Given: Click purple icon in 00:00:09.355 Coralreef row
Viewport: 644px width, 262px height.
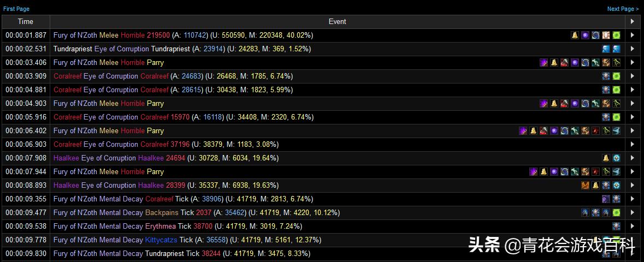Looking at the screenshot, I should pos(606,199).
